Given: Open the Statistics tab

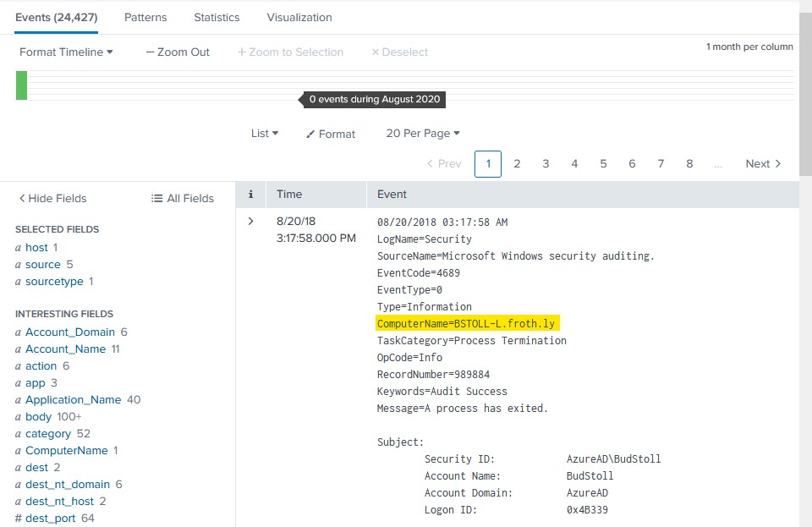Looking at the screenshot, I should (x=217, y=17).
